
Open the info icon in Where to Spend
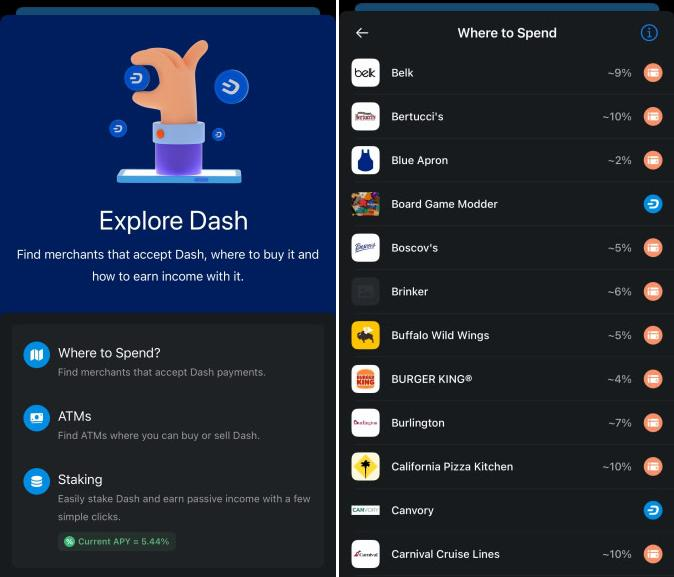click(x=649, y=33)
